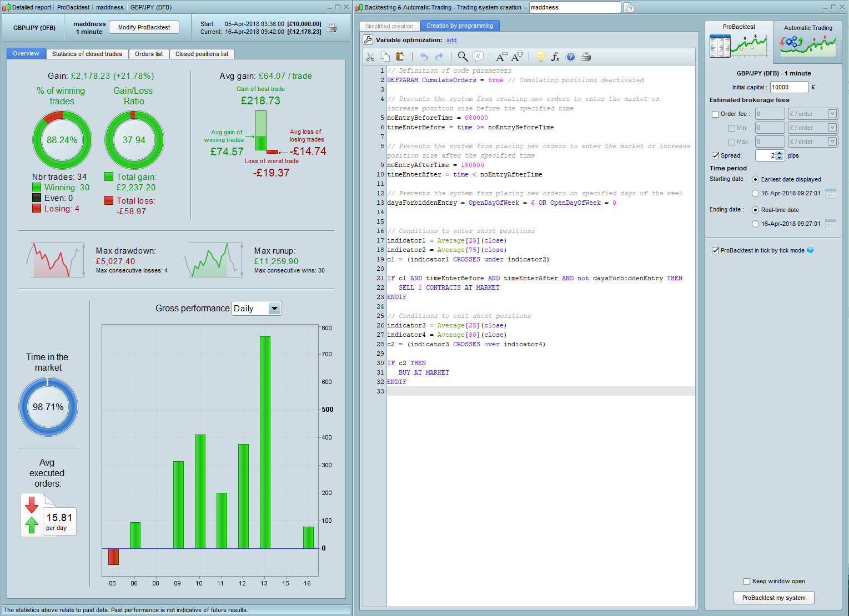The image size is (849, 616).
Task: Click the Initial capital input field
Action: (788, 87)
